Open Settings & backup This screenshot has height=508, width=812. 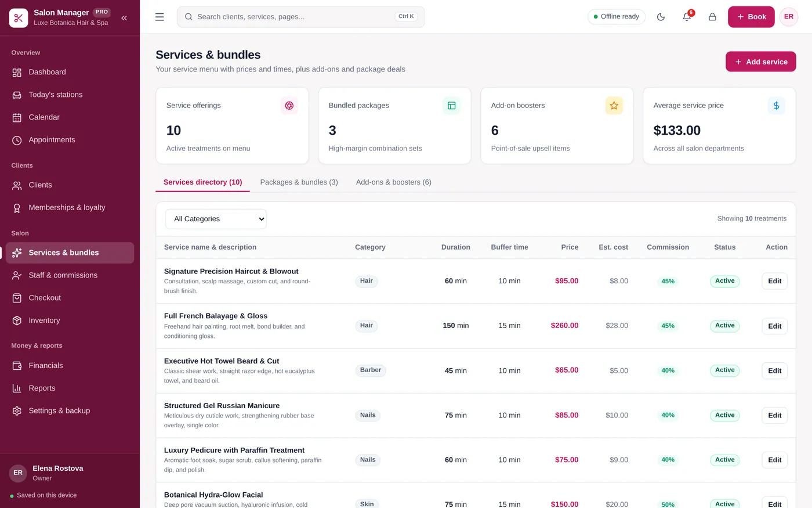click(x=70, y=410)
